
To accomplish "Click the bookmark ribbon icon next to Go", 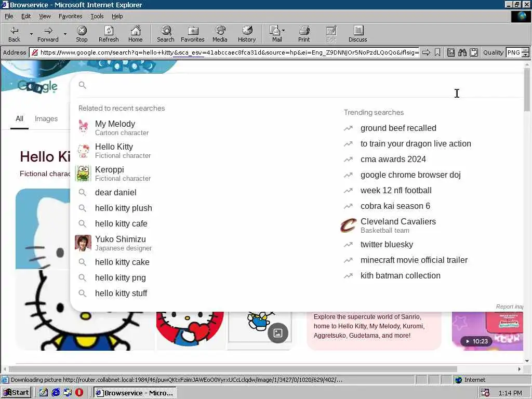I will [437, 52].
